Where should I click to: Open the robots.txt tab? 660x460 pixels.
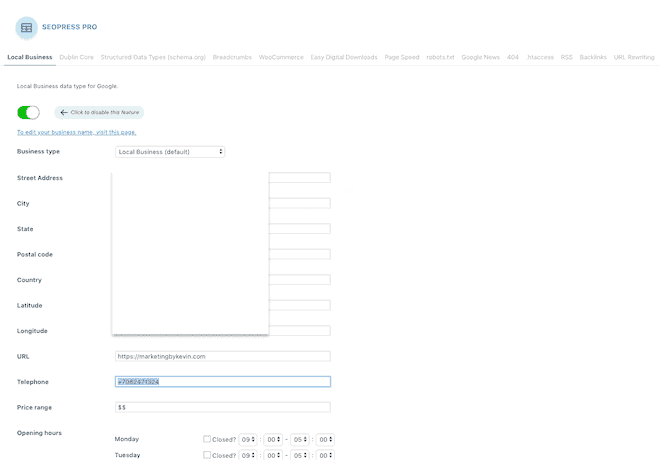(440, 57)
